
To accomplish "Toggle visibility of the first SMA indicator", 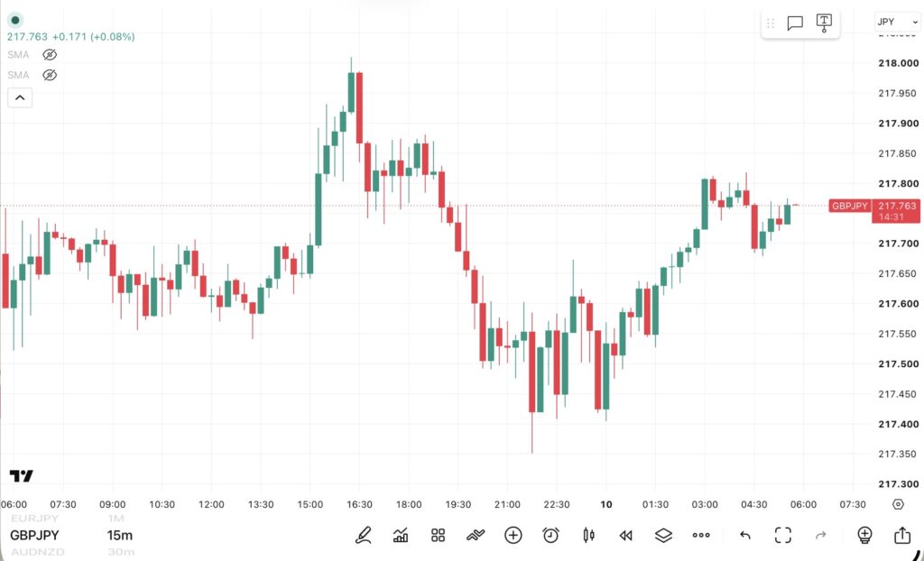I will click(50, 55).
